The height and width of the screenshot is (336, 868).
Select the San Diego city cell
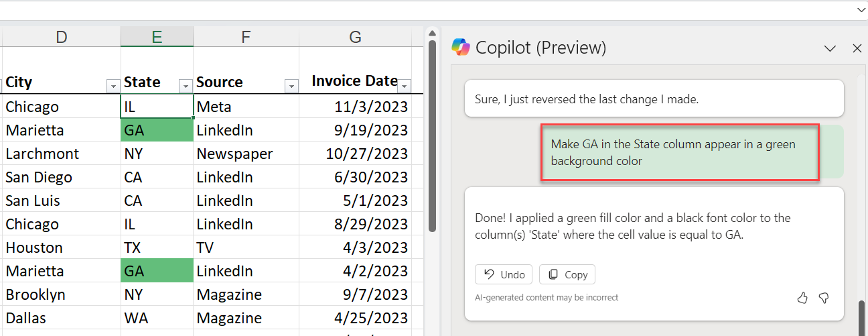[62, 177]
